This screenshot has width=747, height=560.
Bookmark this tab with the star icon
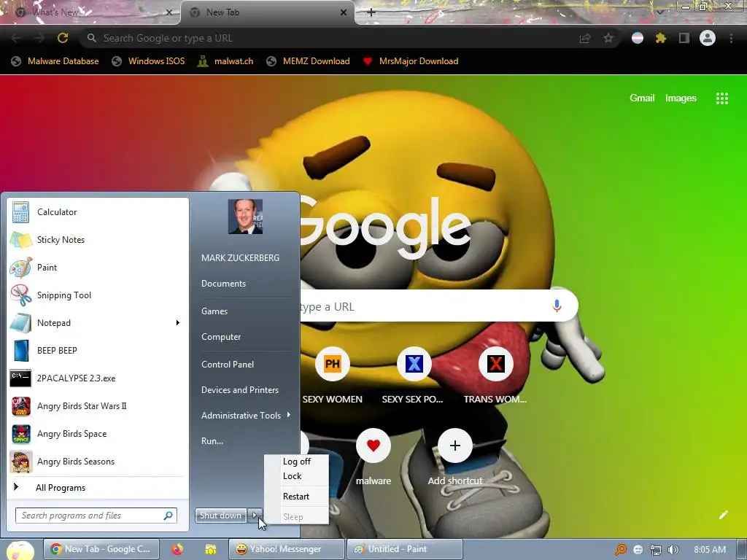[x=608, y=38]
